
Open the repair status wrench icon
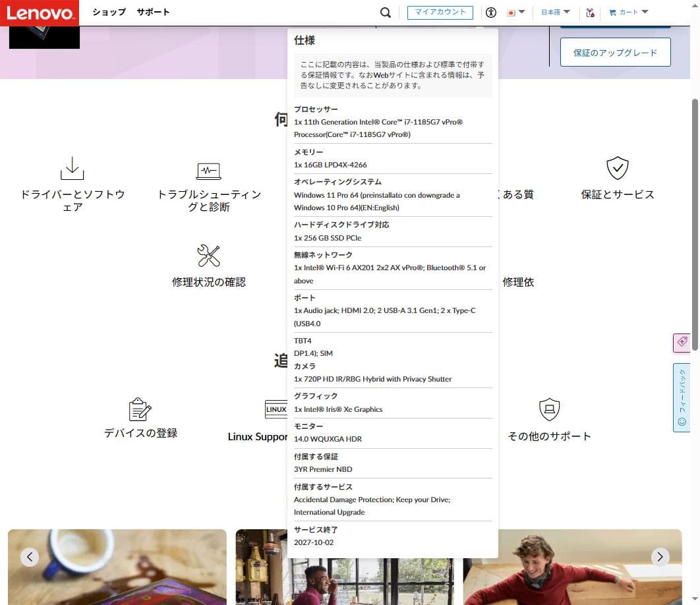tap(208, 256)
